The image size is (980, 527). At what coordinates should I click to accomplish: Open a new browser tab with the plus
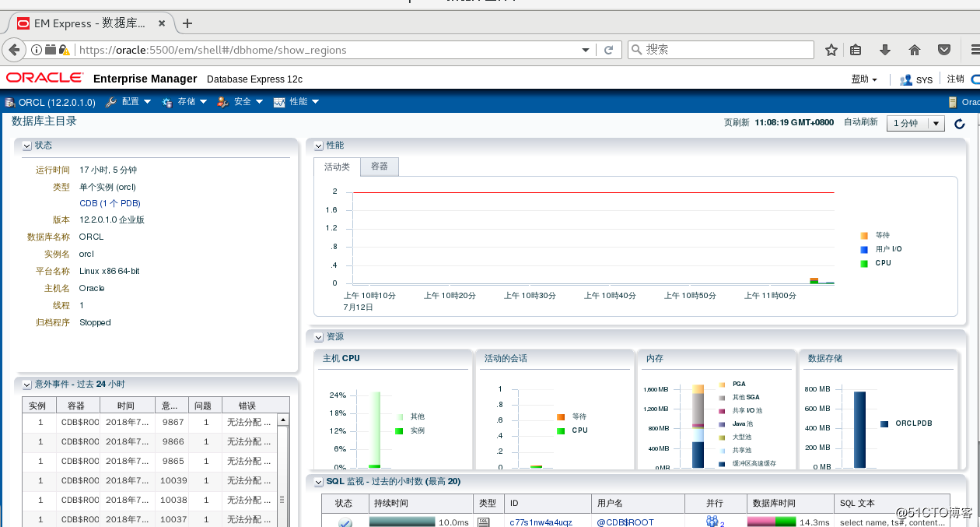pos(187,23)
